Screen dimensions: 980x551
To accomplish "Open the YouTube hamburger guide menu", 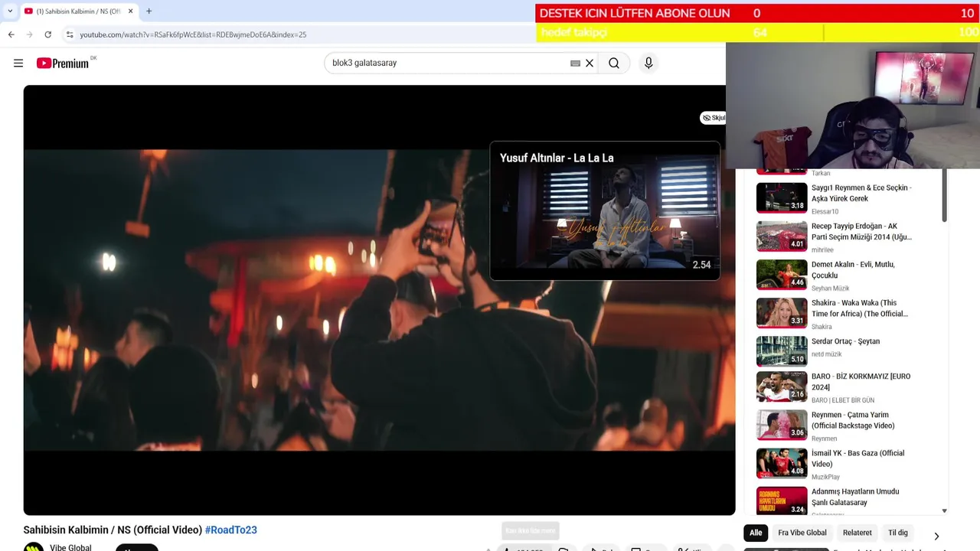I will click(18, 64).
